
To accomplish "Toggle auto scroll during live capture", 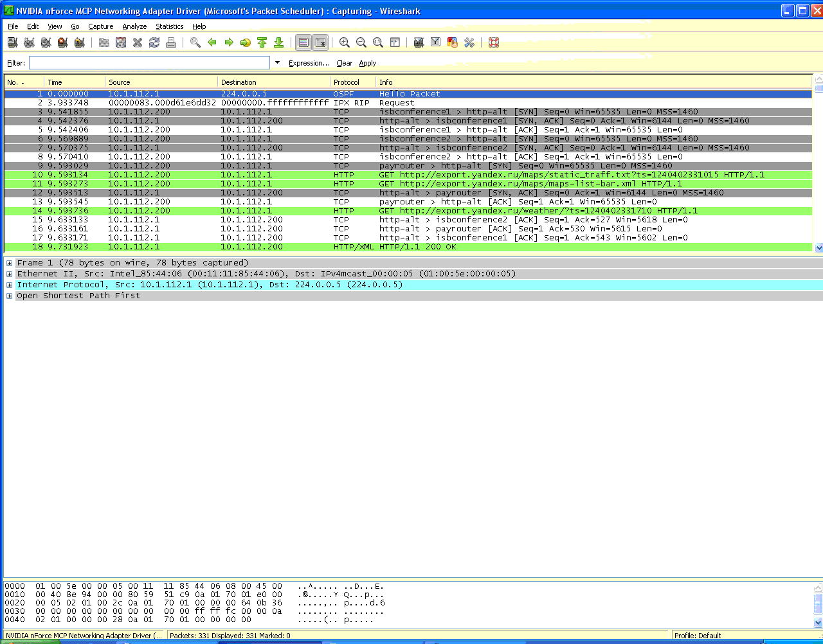I will point(320,42).
